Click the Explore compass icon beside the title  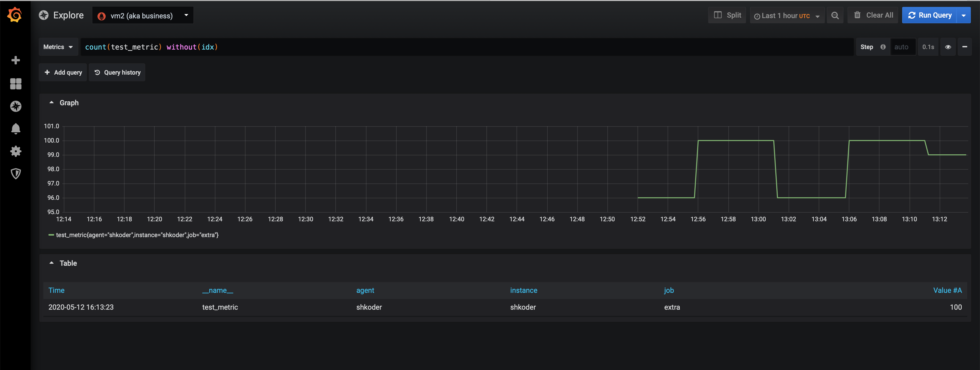click(x=44, y=15)
